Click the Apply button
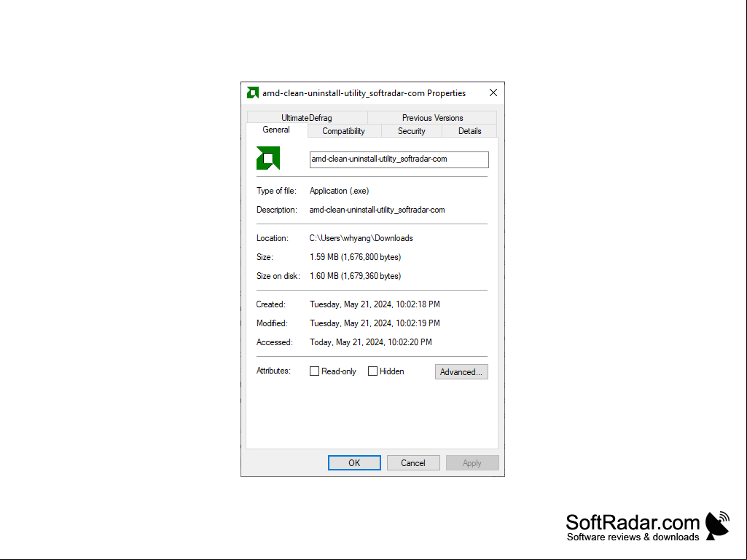 pos(472,463)
